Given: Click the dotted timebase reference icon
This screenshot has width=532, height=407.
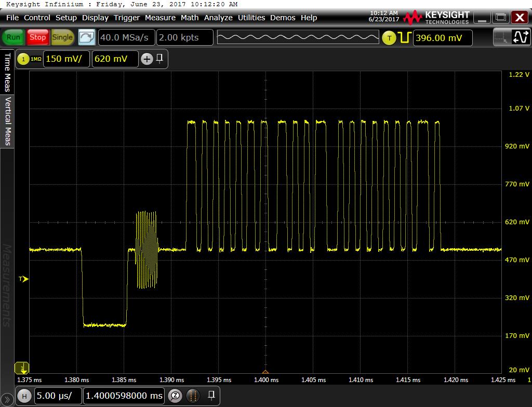Looking at the screenshot, I should click(x=192, y=396).
